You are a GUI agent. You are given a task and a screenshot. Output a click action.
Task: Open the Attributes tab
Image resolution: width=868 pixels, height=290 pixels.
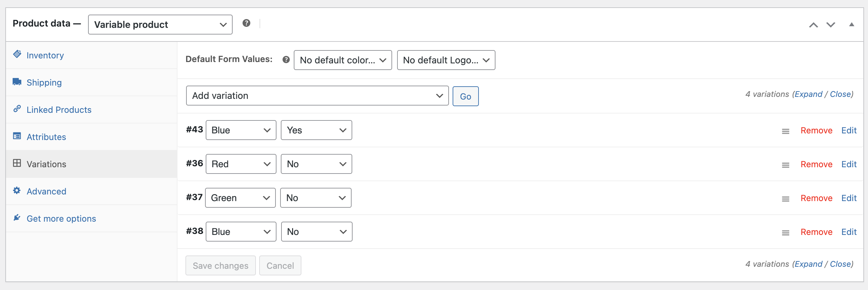click(91, 137)
